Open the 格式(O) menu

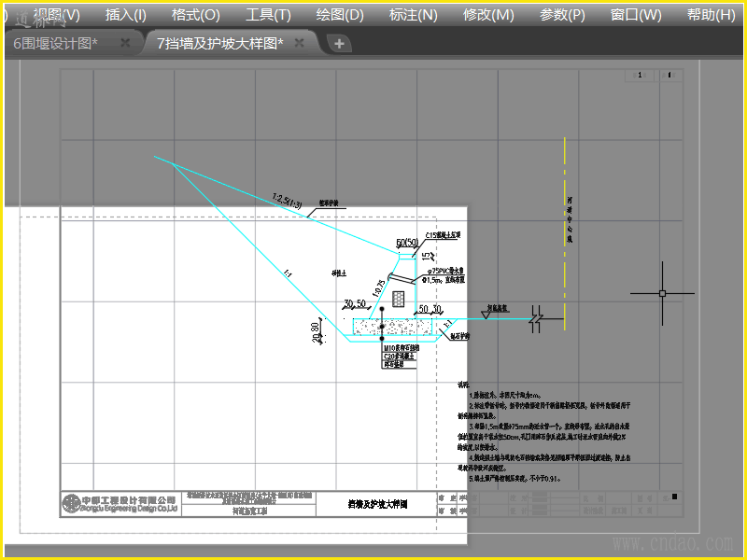(x=196, y=15)
